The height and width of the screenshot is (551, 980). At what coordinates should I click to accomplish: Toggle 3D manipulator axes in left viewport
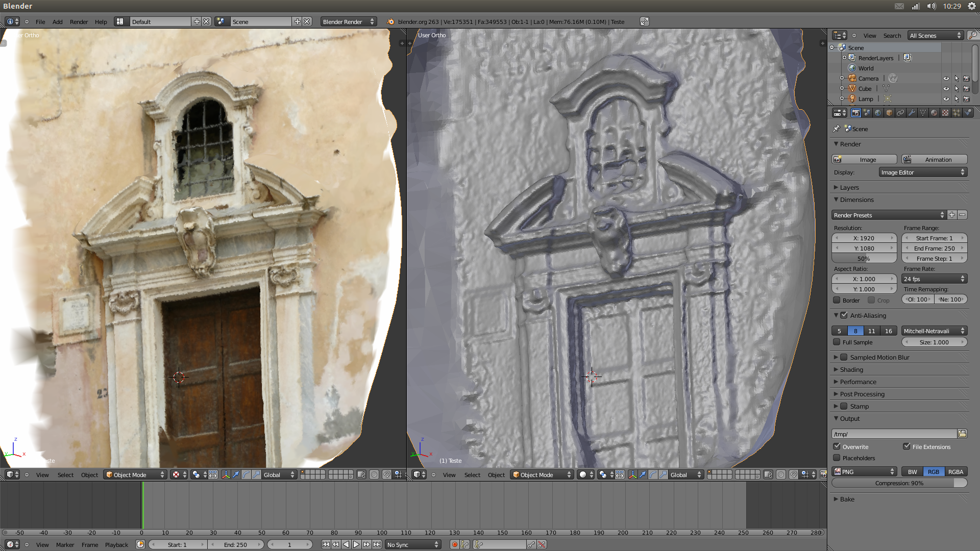click(x=226, y=474)
